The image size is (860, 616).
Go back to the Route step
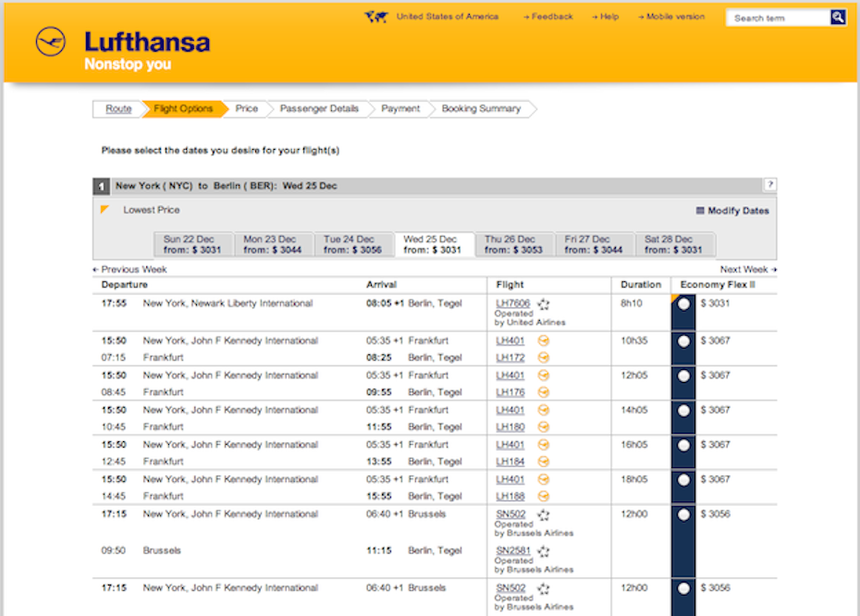pos(118,109)
